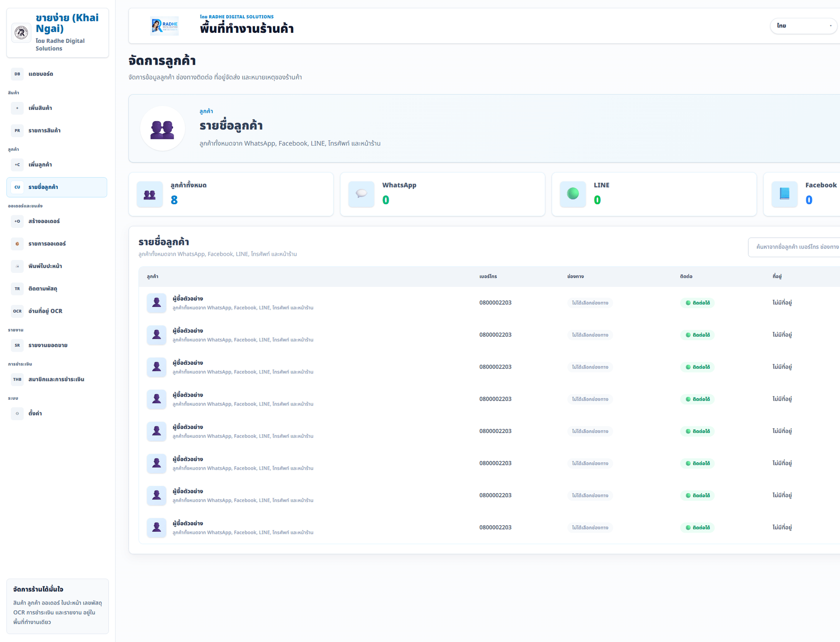The image size is (840, 642).
Task: Open the แดชบอร์ด dashboard sidebar item
Action: pyautogui.click(x=57, y=74)
